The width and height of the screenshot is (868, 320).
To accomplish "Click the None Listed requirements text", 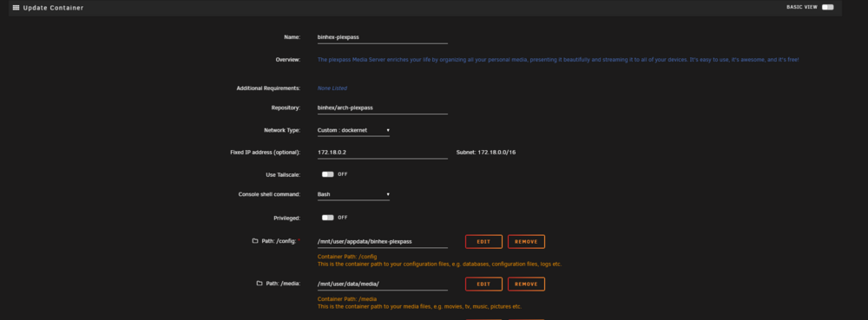I will 332,88.
